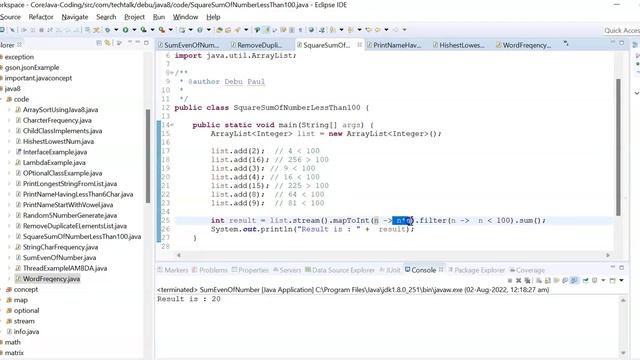
Task: Toggle Mark Occurrences in toolbar
Action: [266, 30]
